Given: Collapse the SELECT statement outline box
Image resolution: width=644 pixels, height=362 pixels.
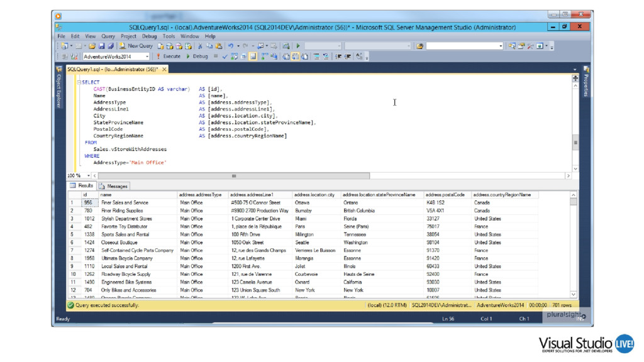Looking at the screenshot, I should pos(79,82).
